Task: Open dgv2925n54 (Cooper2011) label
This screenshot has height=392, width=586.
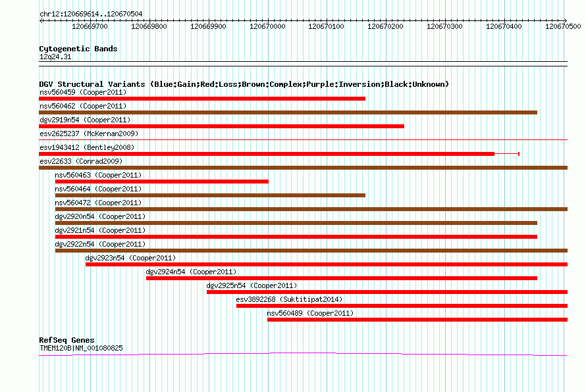Action: click(252, 285)
